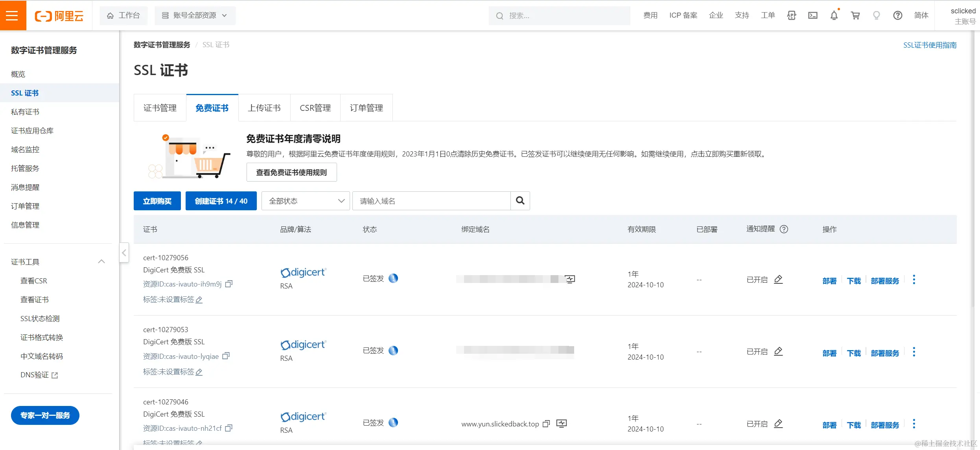Click the domain search magnifier button
The image size is (980, 450).
[x=520, y=201]
